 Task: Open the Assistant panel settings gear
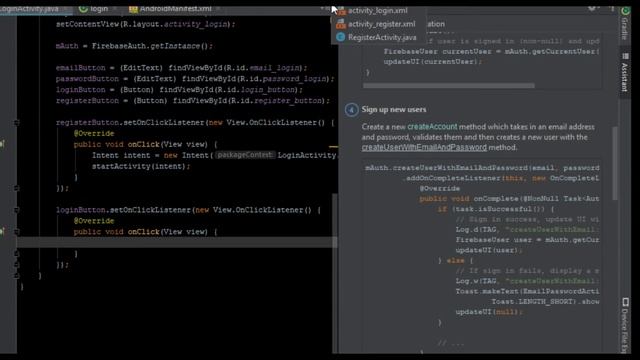pos(592,8)
